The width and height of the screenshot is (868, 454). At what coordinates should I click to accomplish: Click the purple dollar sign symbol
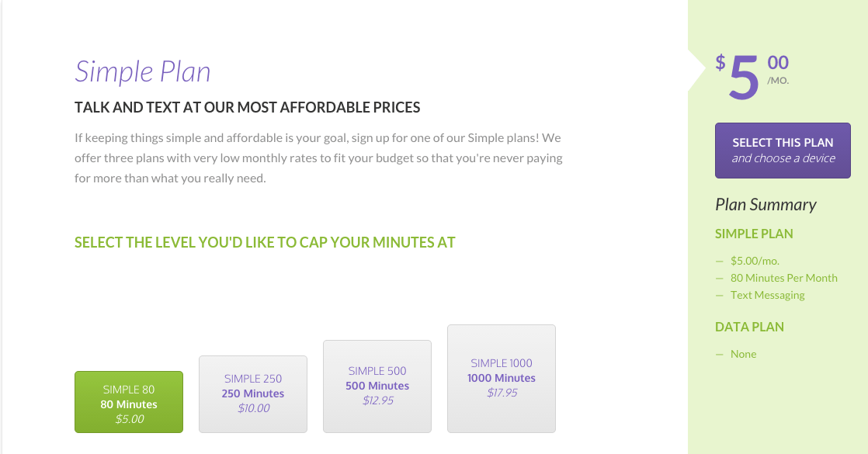tap(720, 62)
